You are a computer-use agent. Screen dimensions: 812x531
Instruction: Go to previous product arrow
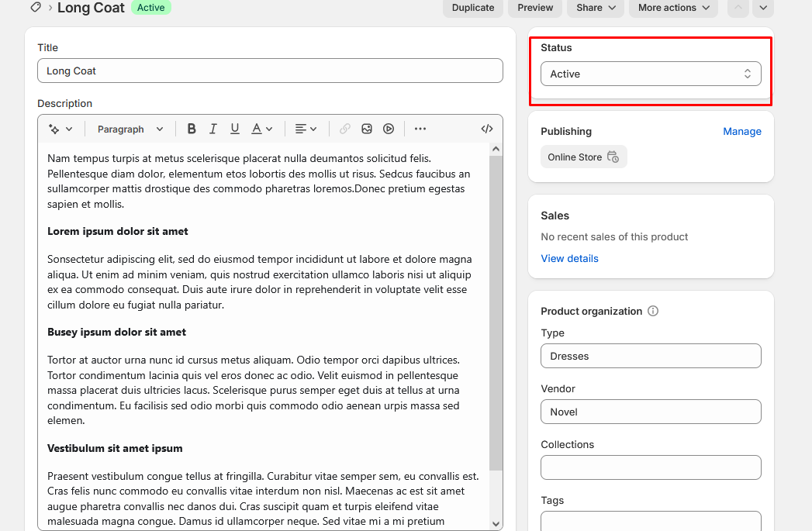738,8
